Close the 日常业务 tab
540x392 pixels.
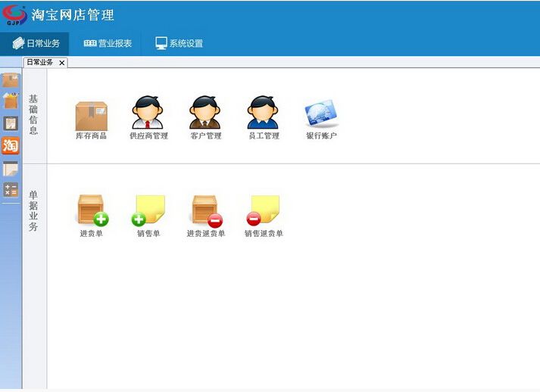point(61,63)
